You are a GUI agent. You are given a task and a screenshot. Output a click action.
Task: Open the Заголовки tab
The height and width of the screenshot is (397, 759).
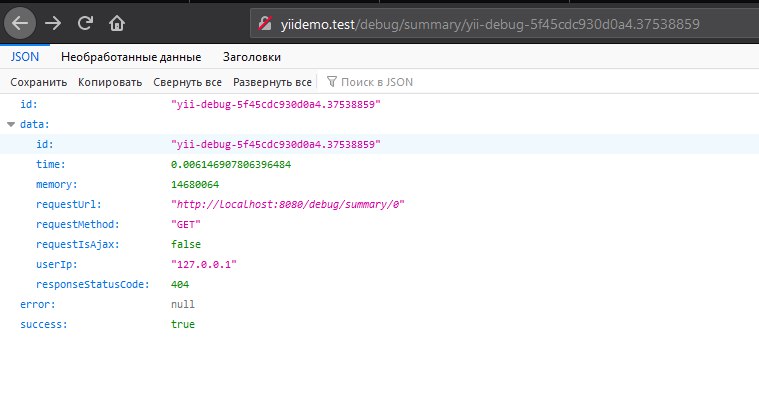252,57
